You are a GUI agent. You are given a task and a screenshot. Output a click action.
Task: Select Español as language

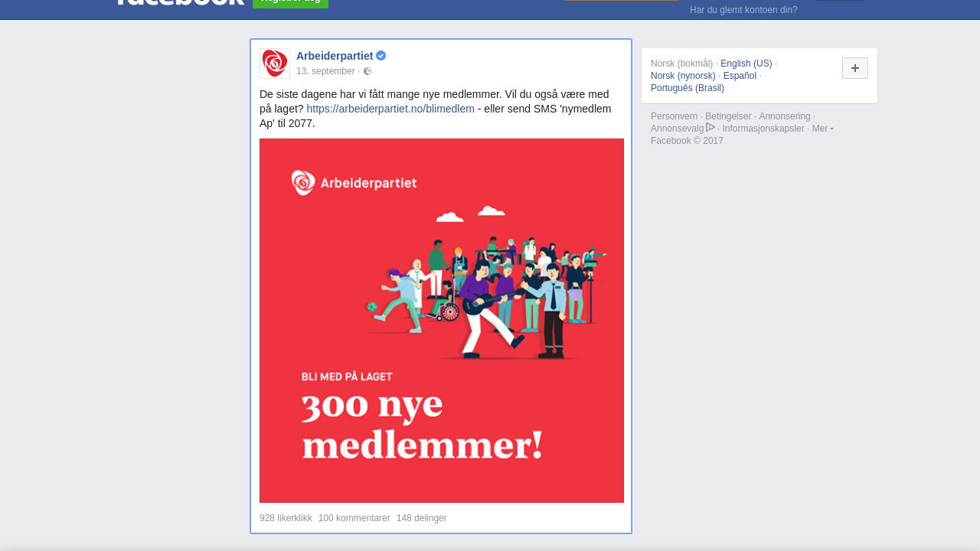point(740,76)
